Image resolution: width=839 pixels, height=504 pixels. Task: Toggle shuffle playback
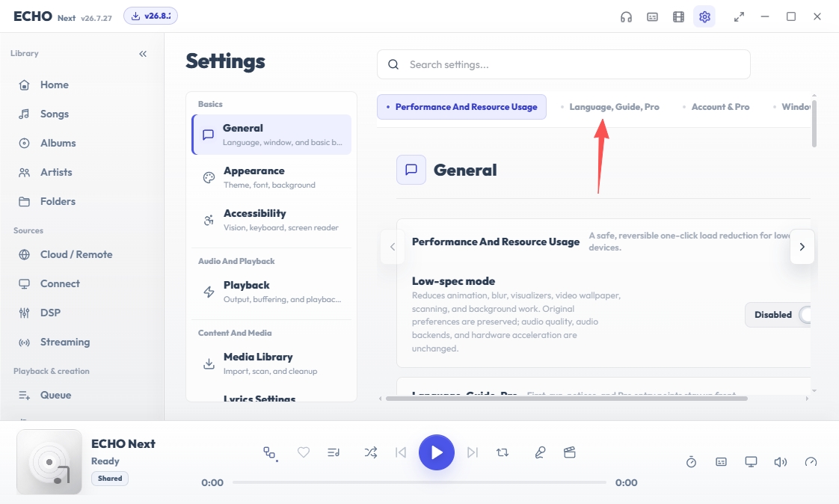(370, 452)
